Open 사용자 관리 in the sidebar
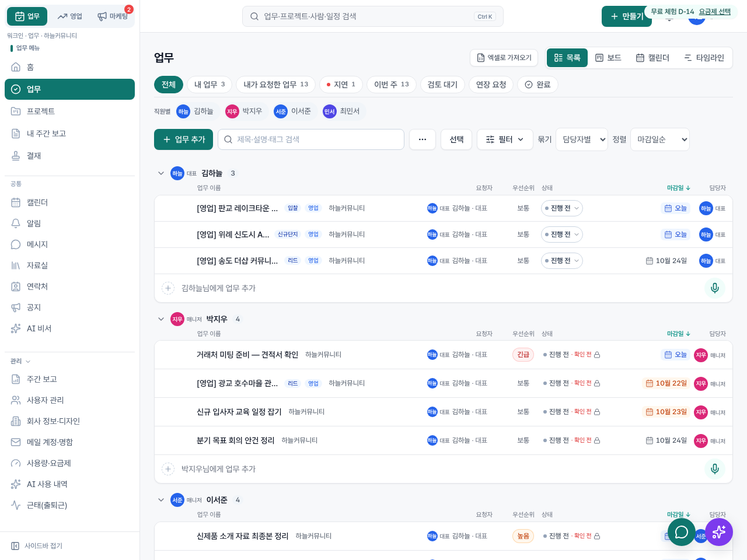 (69, 400)
